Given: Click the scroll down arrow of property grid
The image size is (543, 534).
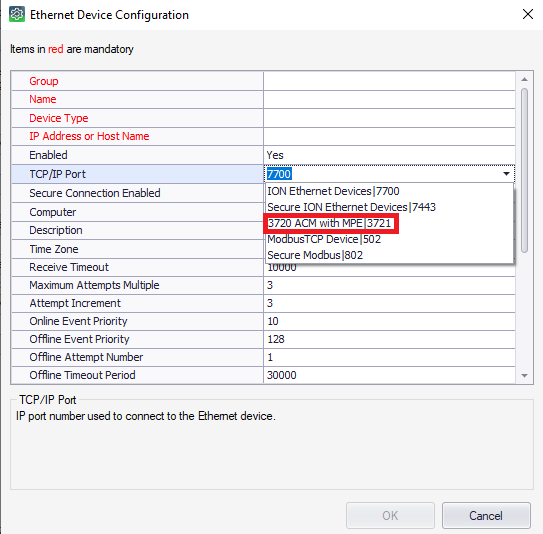Looking at the screenshot, I should tap(524, 376).
